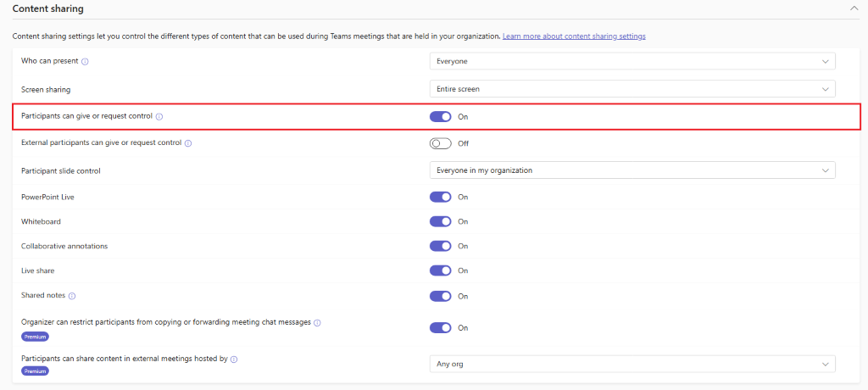Collapse the Content sharing section
868x390 pixels.
click(853, 8)
